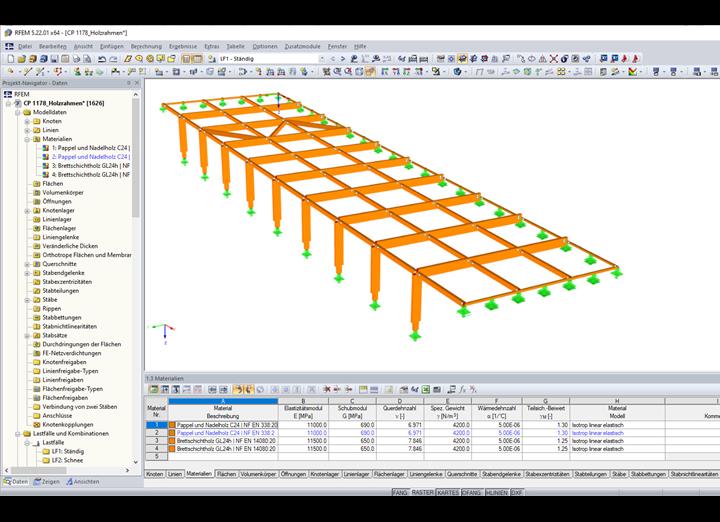
Task: Click the first icon in the Materialien table toolbar
Action: point(154,389)
